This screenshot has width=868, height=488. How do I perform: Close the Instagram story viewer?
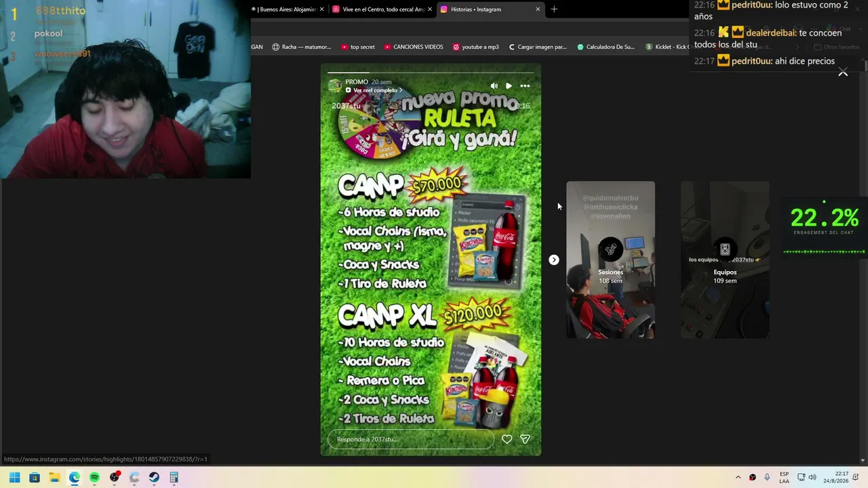pyautogui.click(x=843, y=72)
